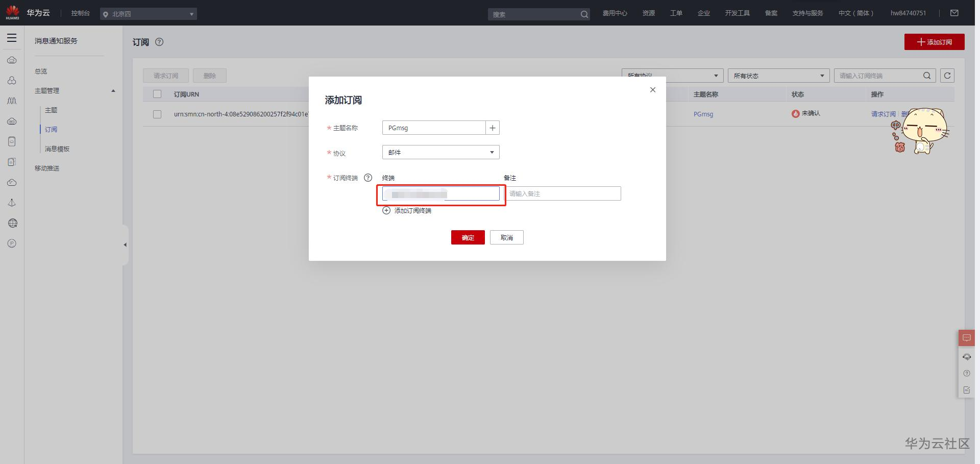Click the IP circle icon in left rail
The image size is (980, 464).
(x=12, y=243)
